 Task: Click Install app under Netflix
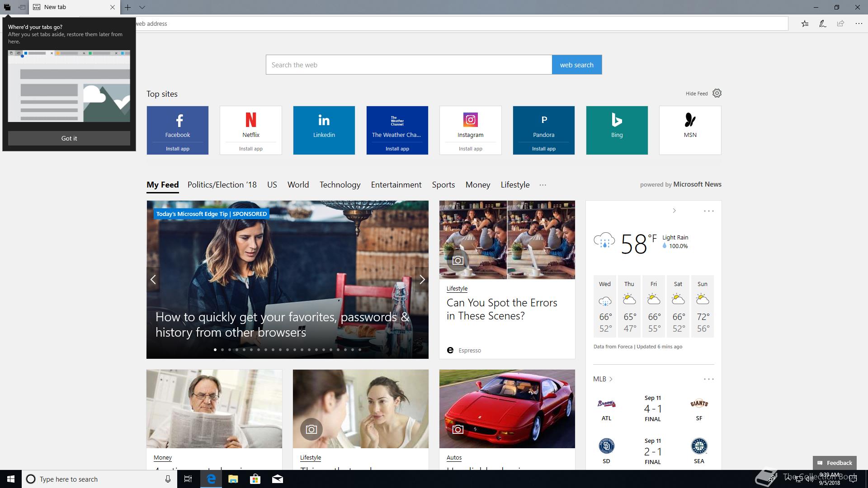tap(251, 149)
